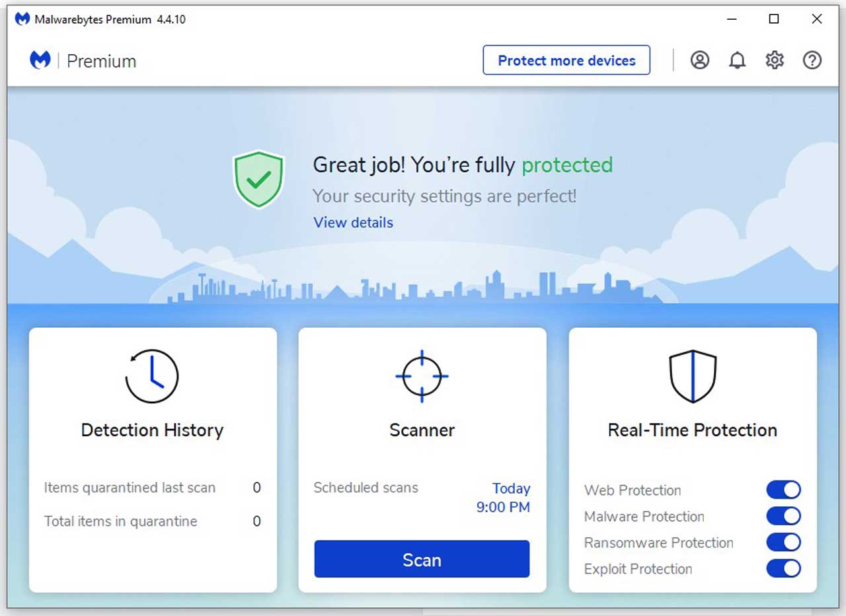Open the Today 9:00 PM scheduled scan link
Image resolution: width=846 pixels, height=616 pixels.
click(504, 498)
